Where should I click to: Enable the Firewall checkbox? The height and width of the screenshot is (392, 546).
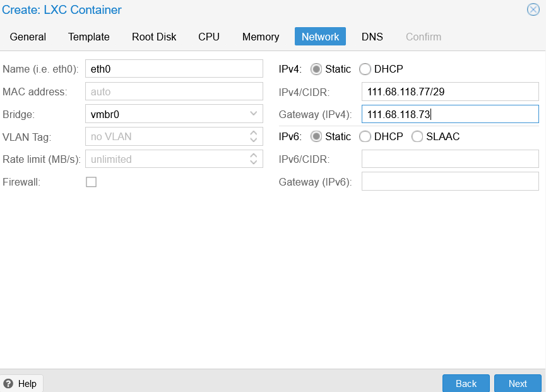pyautogui.click(x=92, y=182)
